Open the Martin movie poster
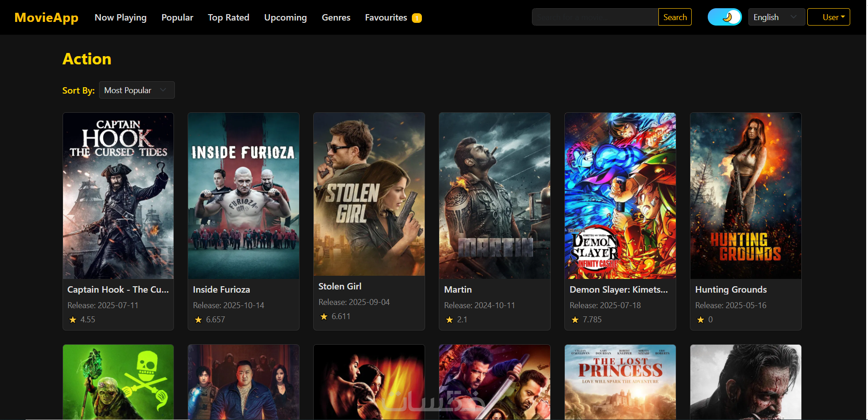Screen dimensions: 868x420 click(x=494, y=196)
